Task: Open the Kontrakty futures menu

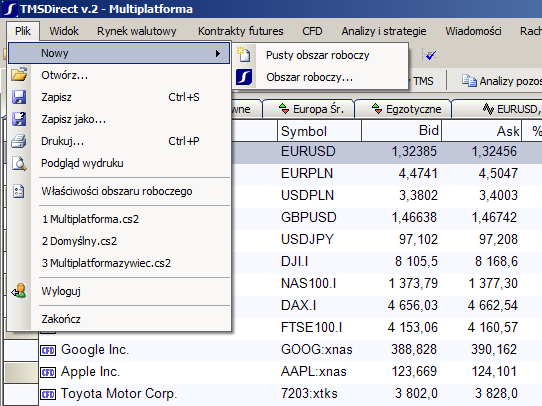Action: (x=241, y=31)
